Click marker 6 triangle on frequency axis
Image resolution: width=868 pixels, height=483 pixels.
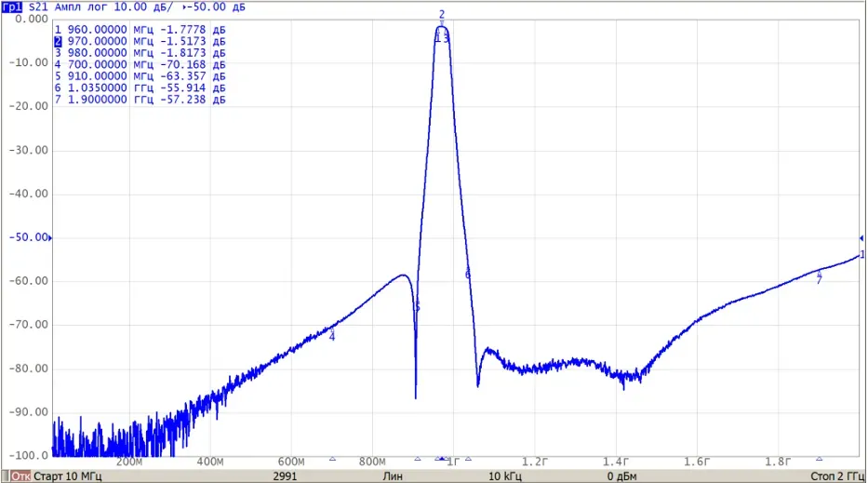(x=468, y=459)
